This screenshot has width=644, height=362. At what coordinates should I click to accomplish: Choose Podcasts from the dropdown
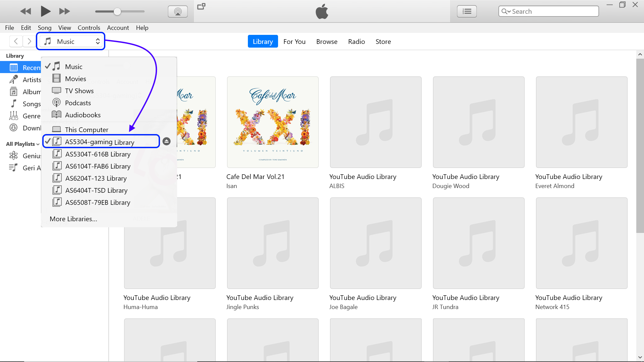click(109, 103)
